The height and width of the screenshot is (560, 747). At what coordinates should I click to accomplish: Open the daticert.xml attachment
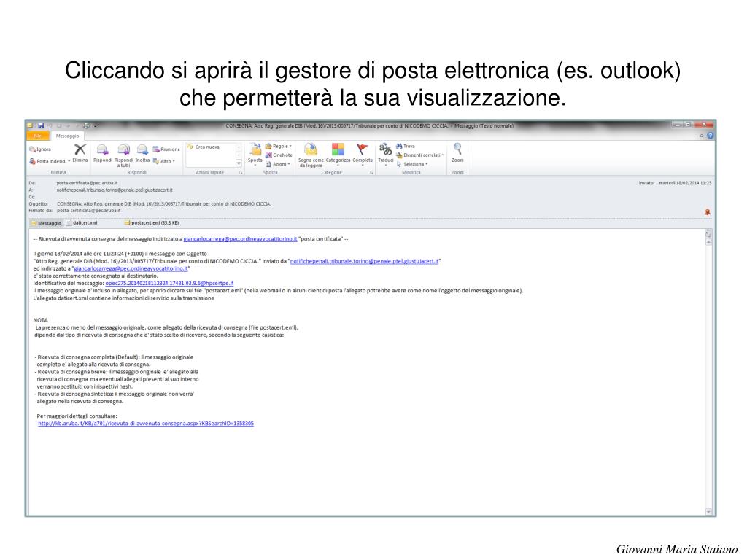point(82,223)
